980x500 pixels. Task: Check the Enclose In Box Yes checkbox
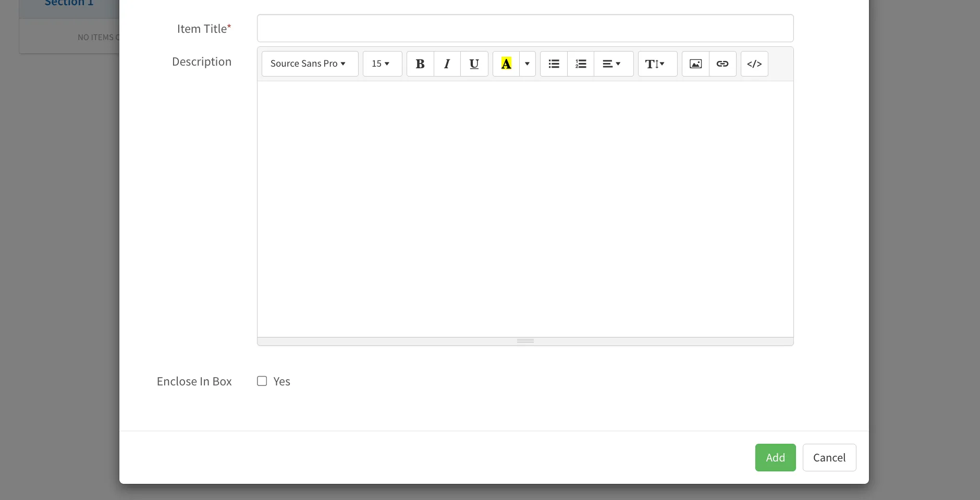pyautogui.click(x=262, y=381)
